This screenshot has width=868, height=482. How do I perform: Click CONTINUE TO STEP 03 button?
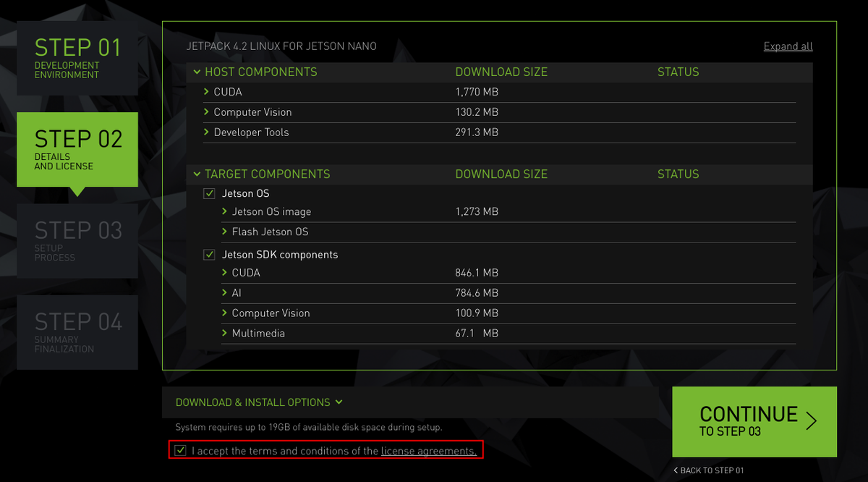tap(754, 421)
